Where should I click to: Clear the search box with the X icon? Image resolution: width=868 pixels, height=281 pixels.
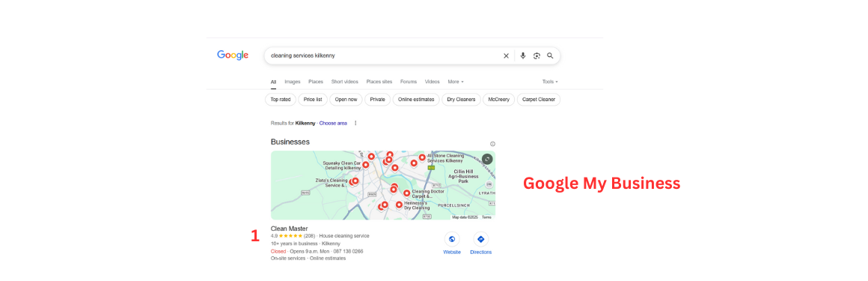click(x=505, y=56)
